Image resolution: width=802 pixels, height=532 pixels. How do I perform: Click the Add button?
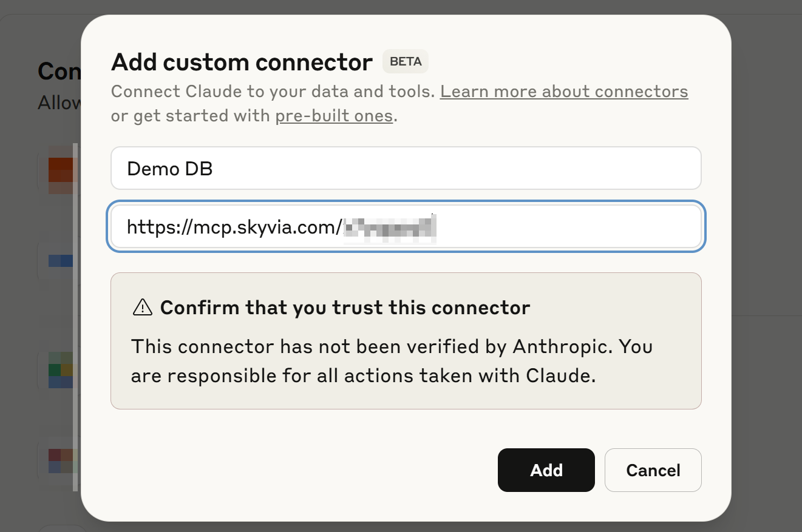point(546,470)
